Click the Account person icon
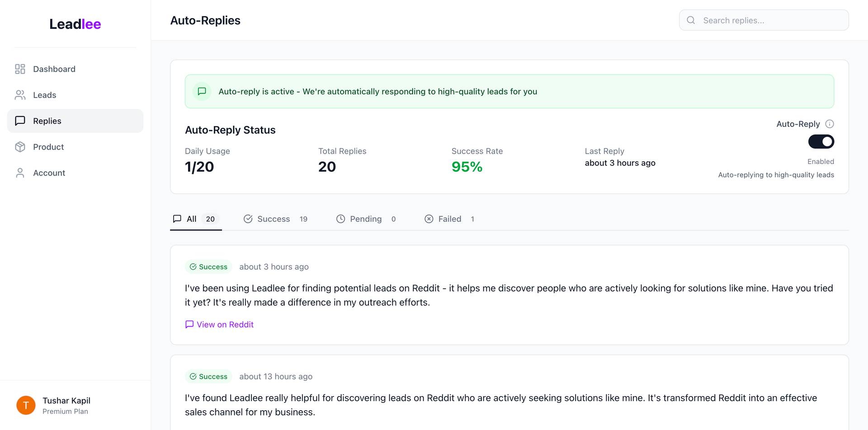The width and height of the screenshot is (868, 430). pyautogui.click(x=20, y=173)
